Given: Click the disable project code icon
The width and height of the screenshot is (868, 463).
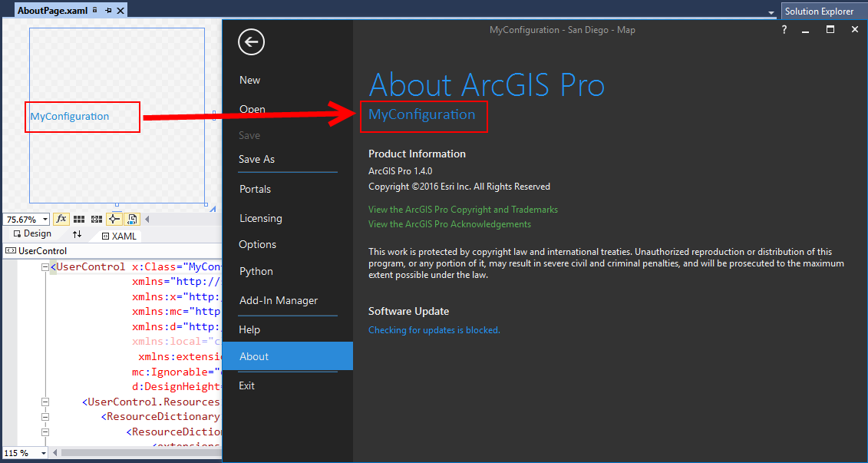Looking at the screenshot, I should (131, 219).
